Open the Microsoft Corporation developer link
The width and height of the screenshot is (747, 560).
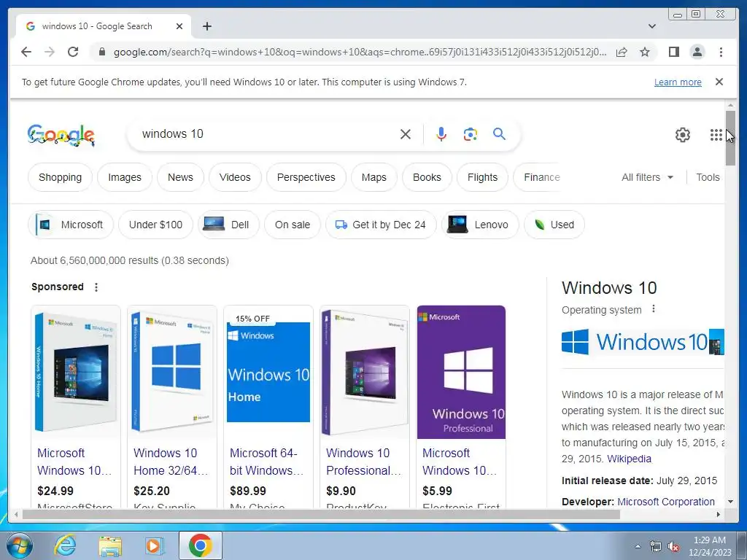coord(665,502)
